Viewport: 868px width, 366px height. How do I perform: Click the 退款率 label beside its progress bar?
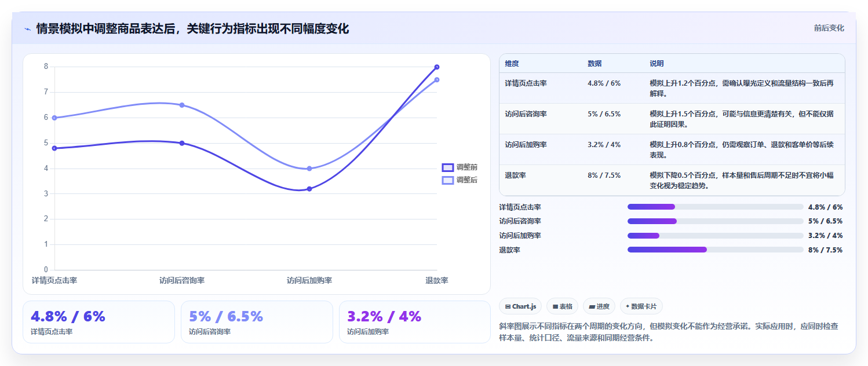click(510, 250)
